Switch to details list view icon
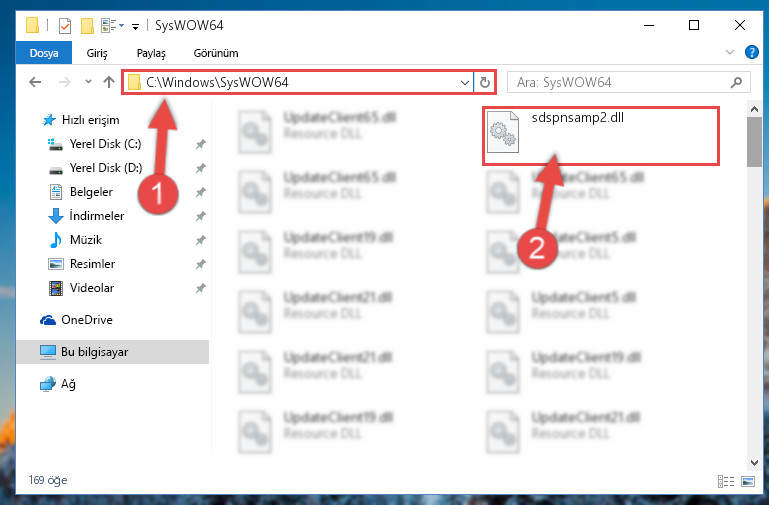The height and width of the screenshot is (505, 769). [726, 481]
